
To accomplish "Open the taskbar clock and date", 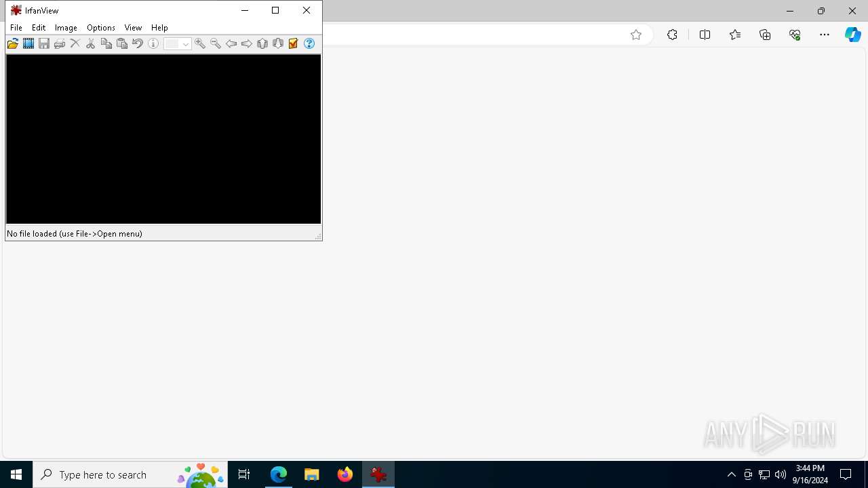I will (x=810, y=474).
